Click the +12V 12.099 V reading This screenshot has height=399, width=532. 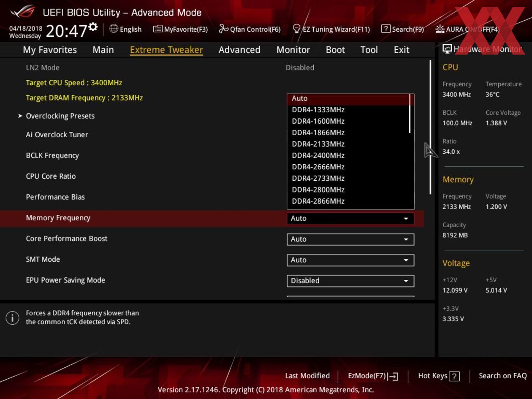(455, 290)
